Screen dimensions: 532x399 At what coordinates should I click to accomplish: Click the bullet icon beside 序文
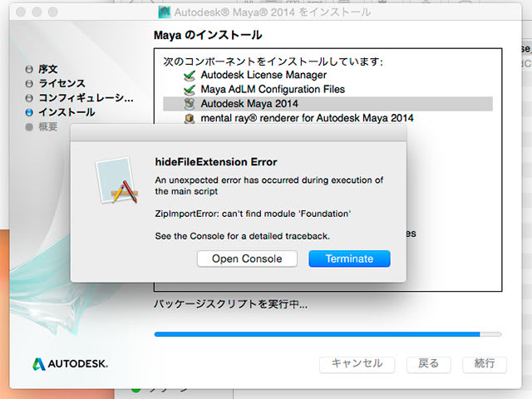[x=29, y=70]
